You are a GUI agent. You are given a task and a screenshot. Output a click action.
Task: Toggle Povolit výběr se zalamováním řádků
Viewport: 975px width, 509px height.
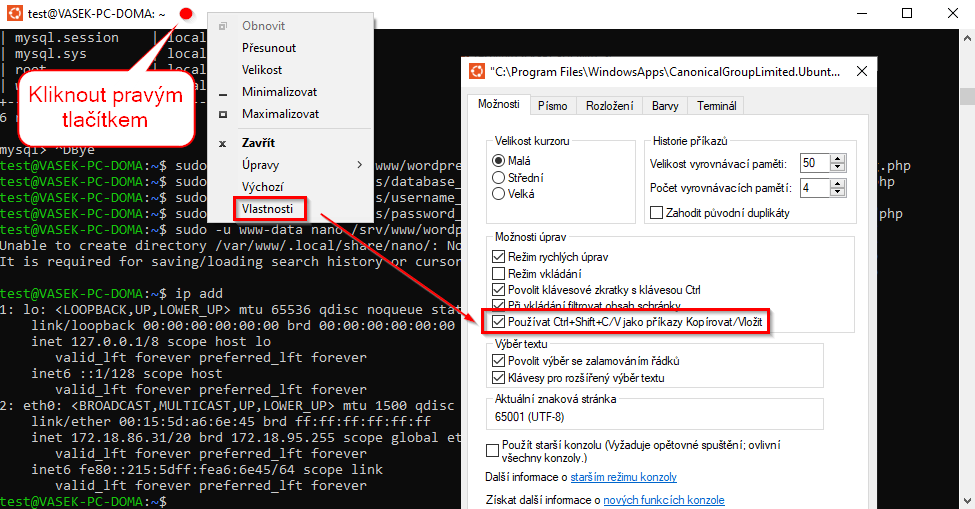[x=498, y=360]
